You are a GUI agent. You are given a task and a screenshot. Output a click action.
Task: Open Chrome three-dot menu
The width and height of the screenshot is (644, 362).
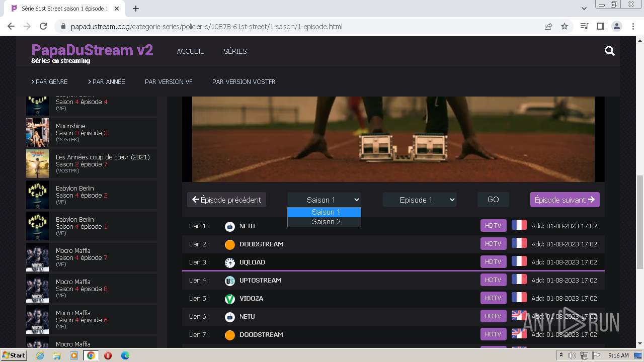click(633, 26)
